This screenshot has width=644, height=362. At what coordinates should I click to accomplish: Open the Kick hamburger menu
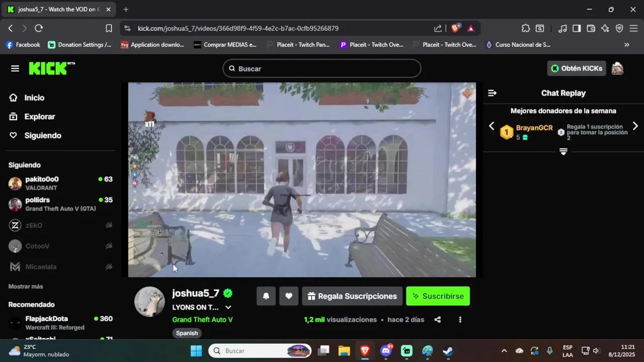pyautogui.click(x=15, y=68)
